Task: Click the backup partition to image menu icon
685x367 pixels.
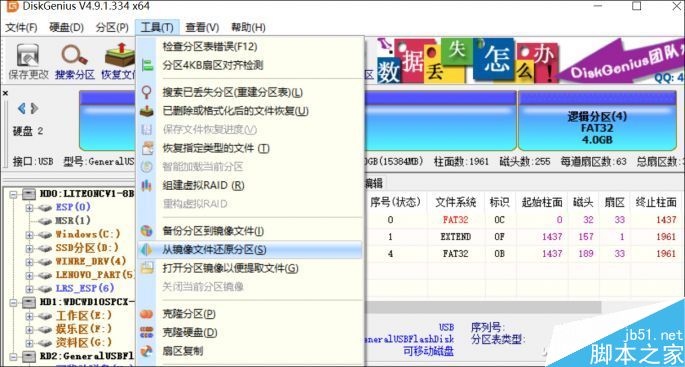Action: tap(147, 231)
